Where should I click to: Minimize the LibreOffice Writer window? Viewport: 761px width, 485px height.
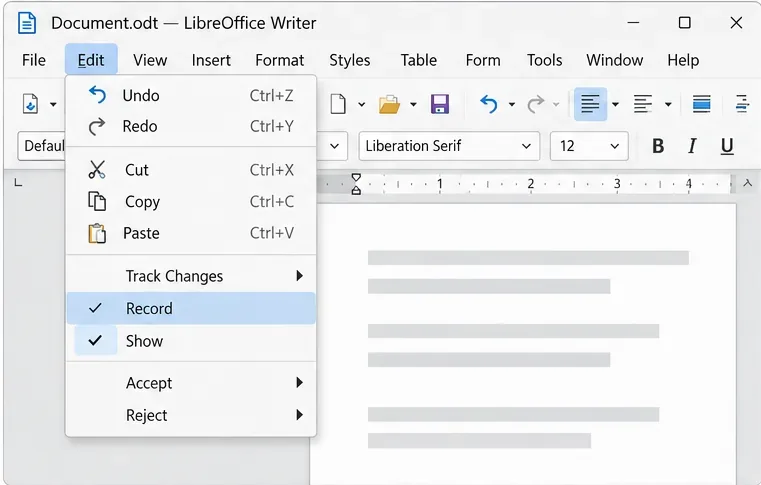633,22
